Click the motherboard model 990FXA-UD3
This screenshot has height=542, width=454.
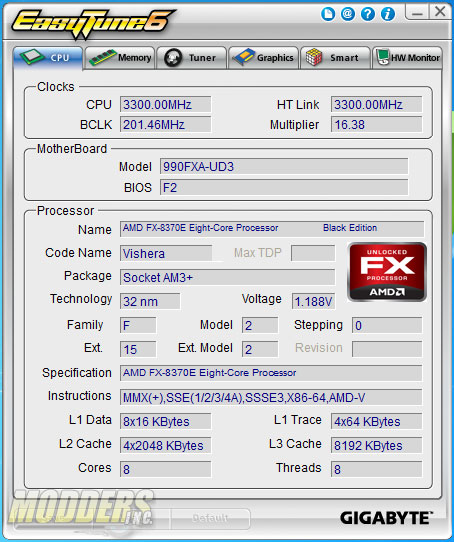click(284, 167)
